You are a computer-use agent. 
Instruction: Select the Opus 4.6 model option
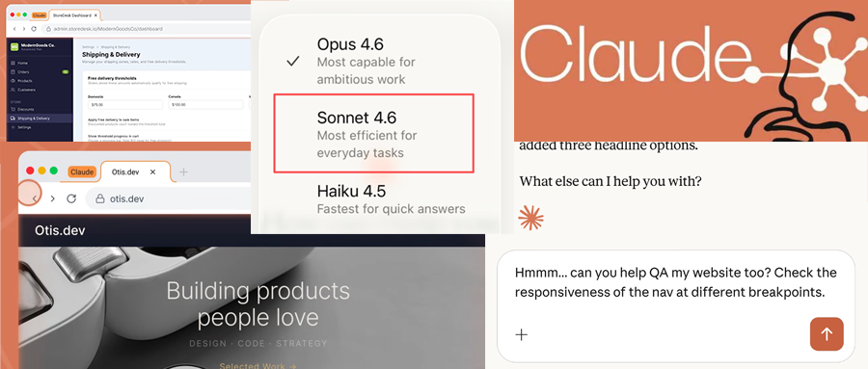tap(376, 61)
